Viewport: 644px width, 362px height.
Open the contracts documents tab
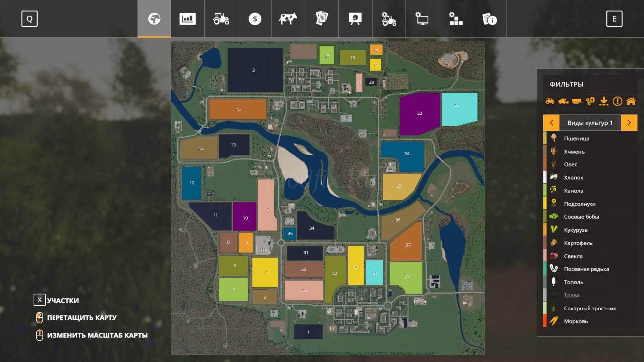pos(322,19)
